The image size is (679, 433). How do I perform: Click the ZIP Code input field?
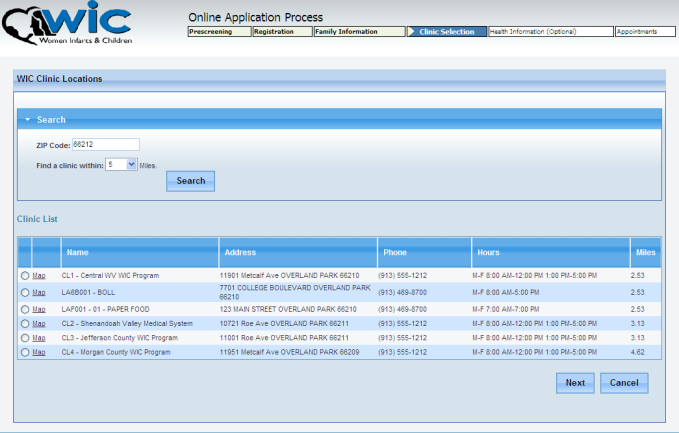tap(105, 145)
